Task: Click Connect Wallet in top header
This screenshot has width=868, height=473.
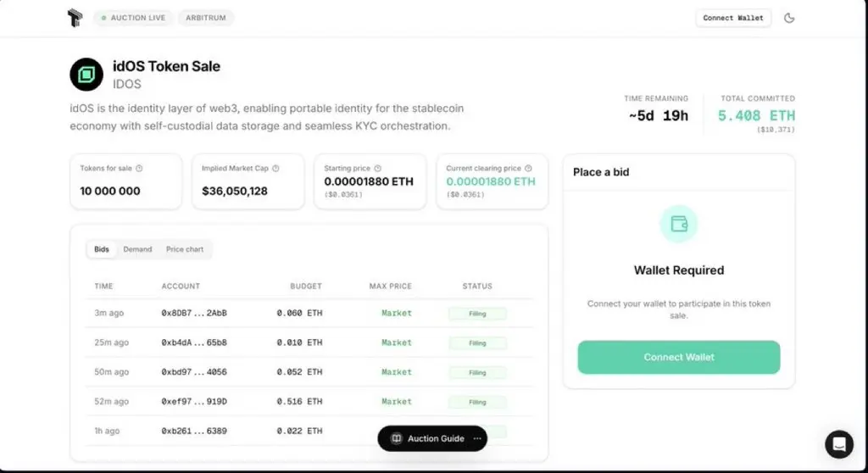Action: click(x=733, y=18)
